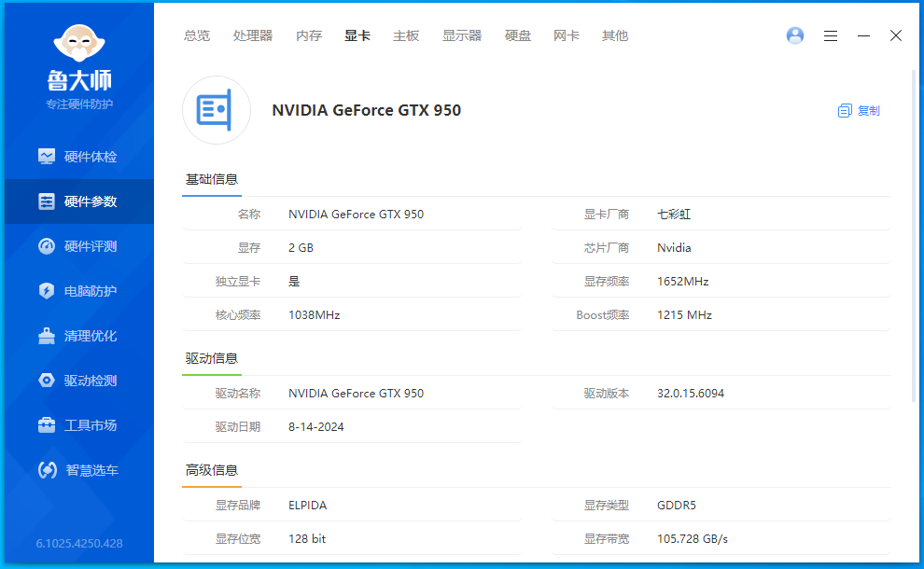The image size is (924, 569).
Task: Copy the graphics card info with 复制
Action: coord(859,111)
